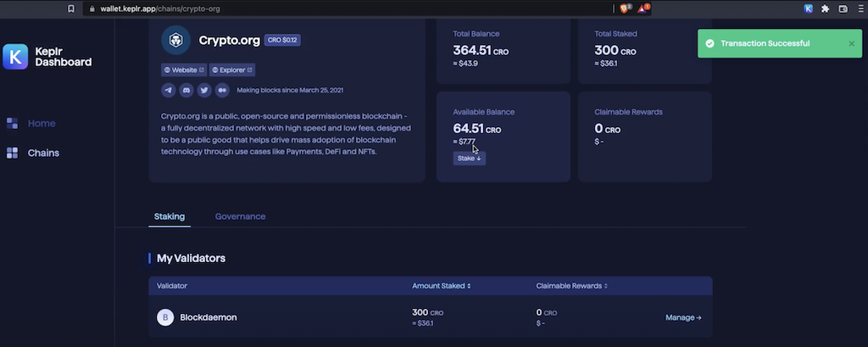The height and width of the screenshot is (347, 868).
Task: Click the Keplr Dashboard logo
Action: 47,57
